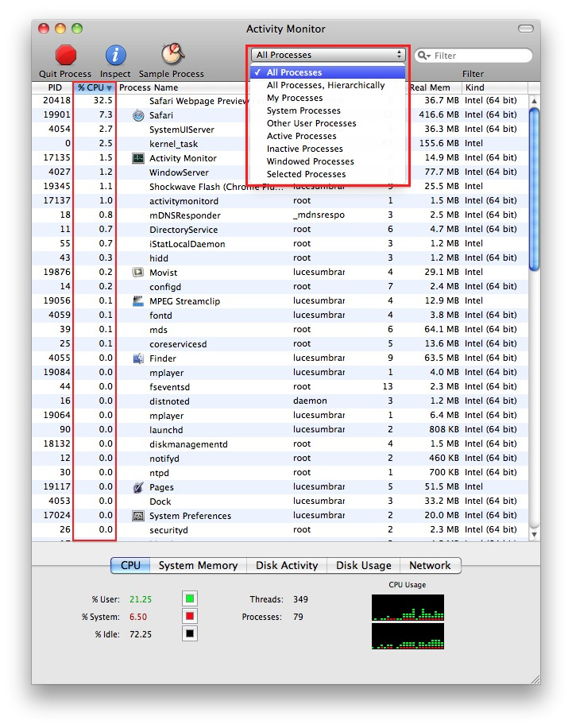
Task: Switch to System Memory tab
Action: 199,566
